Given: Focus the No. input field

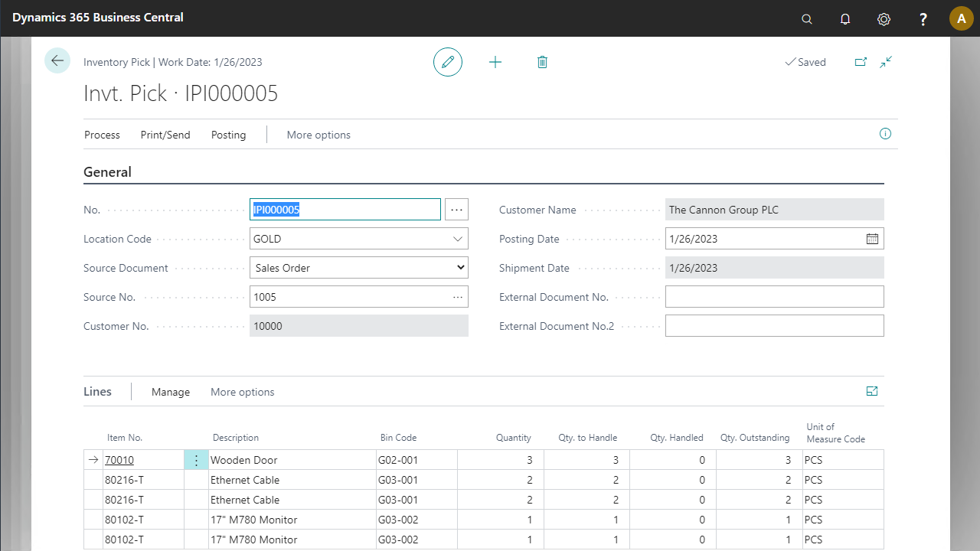Looking at the screenshot, I should pyautogui.click(x=345, y=210).
